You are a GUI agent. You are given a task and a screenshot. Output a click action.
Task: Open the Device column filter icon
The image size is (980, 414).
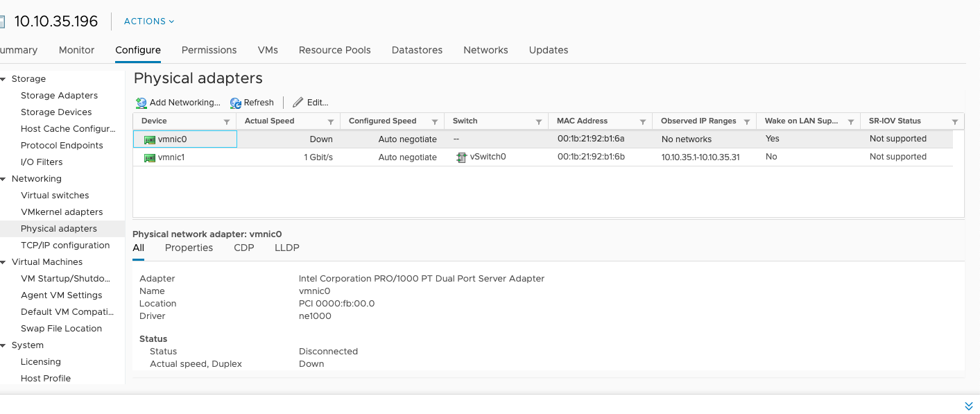pos(227,122)
